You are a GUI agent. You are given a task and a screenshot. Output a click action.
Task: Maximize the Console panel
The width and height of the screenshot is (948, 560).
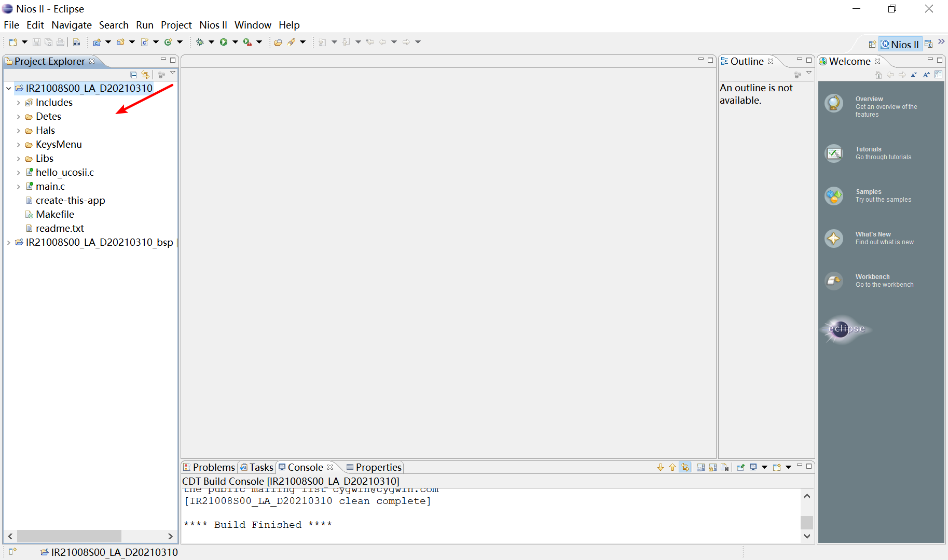tap(809, 466)
